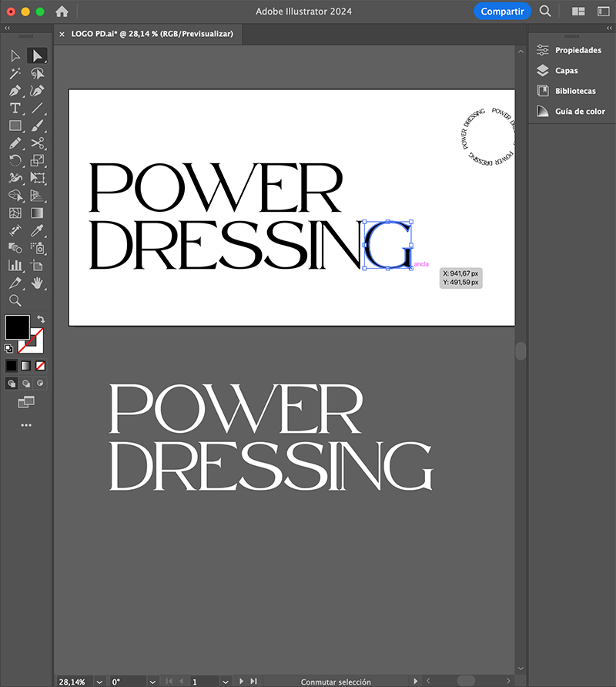Select the Pen tool
The height and width of the screenshot is (687, 616).
pos(15,91)
